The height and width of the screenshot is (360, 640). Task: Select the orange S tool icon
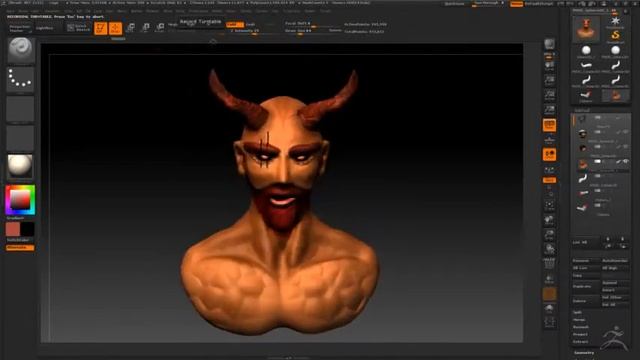(x=615, y=36)
